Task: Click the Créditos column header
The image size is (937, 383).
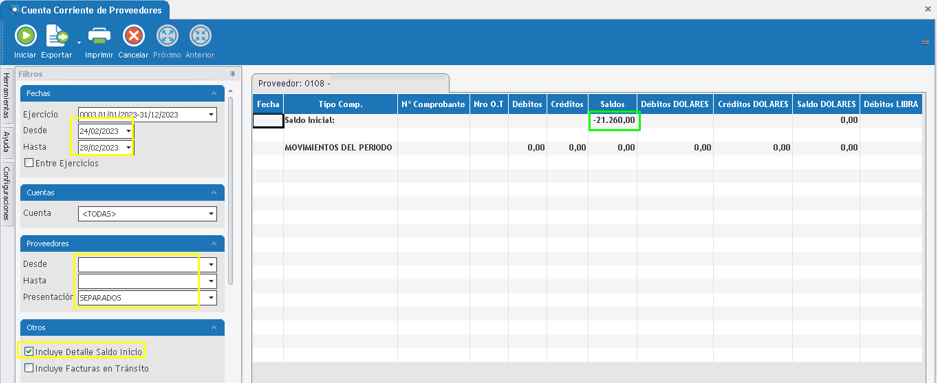Action: [567, 105]
